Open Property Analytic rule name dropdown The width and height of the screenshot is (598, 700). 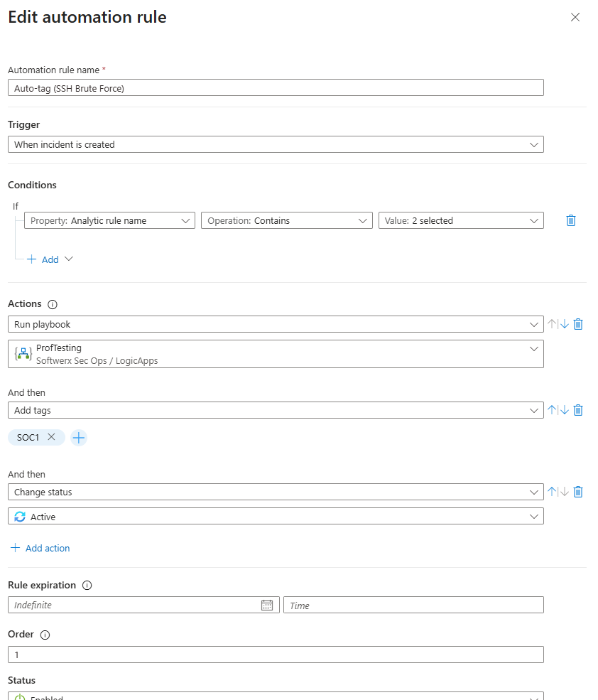109,220
